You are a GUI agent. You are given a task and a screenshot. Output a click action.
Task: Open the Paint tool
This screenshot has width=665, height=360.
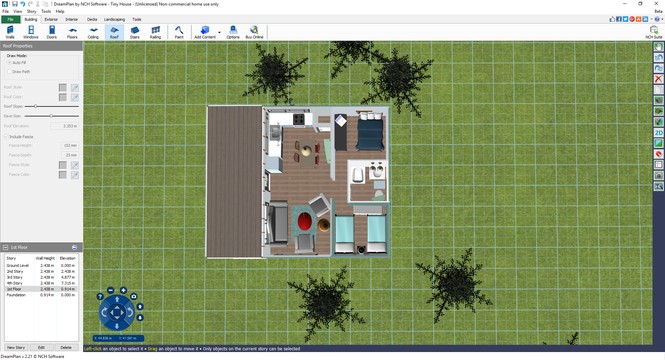179,32
